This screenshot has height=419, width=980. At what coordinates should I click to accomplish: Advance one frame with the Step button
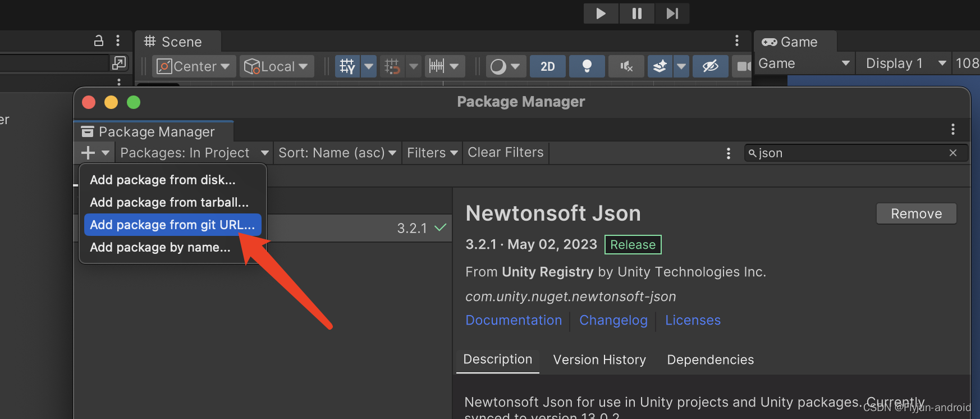coord(672,13)
